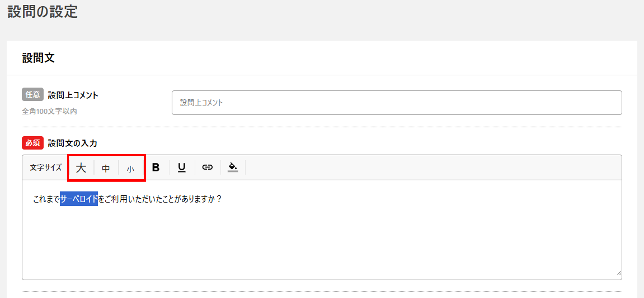Toggle bold formatting
This screenshot has height=298, width=644.
click(x=156, y=167)
